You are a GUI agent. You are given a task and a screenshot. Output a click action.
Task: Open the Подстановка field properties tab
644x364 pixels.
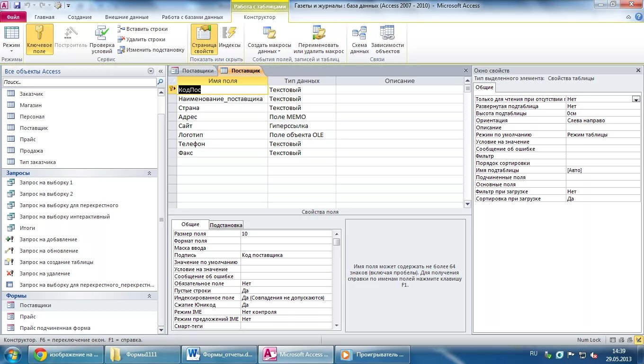(226, 225)
